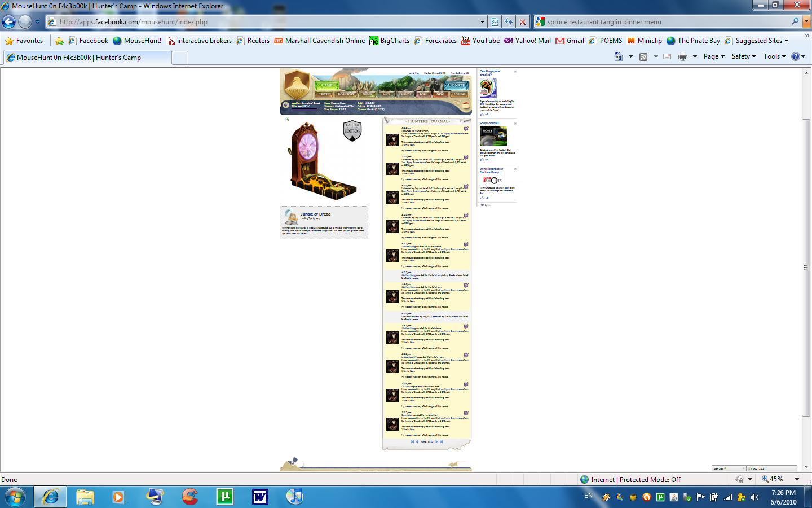Open the Inventory menu in MouseHunt
The height and width of the screenshot is (508, 812).
click(x=346, y=94)
